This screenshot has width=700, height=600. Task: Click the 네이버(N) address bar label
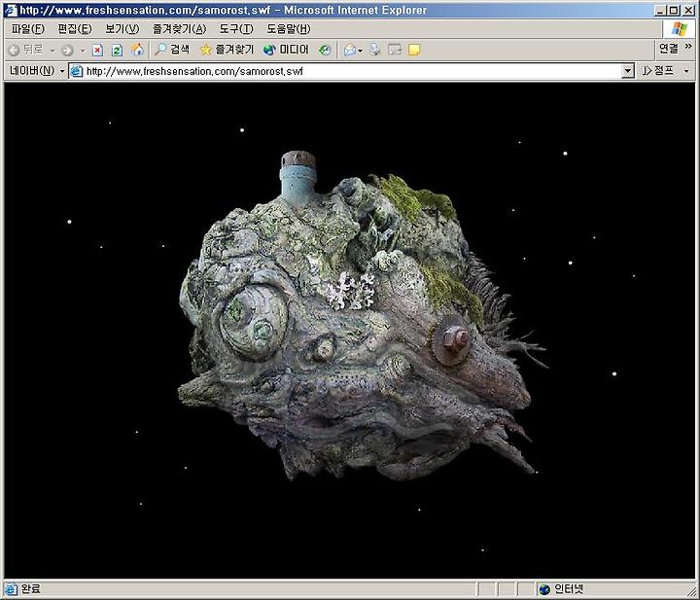coord(32,71)
